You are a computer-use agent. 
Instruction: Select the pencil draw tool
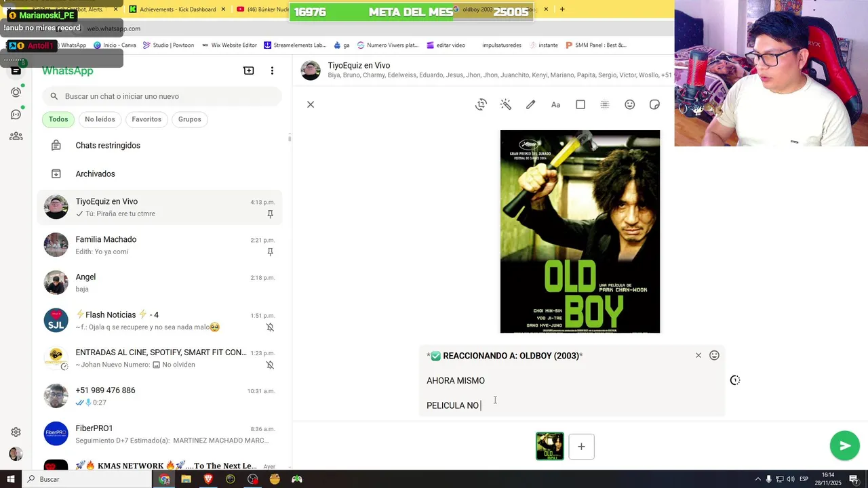click(531, 104)
